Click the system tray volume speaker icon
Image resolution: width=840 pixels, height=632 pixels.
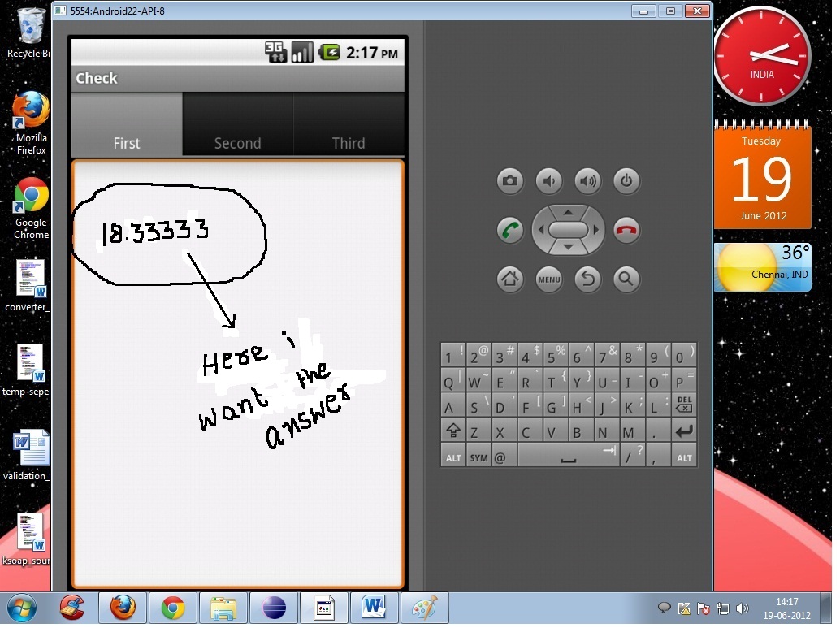point(742,608)
